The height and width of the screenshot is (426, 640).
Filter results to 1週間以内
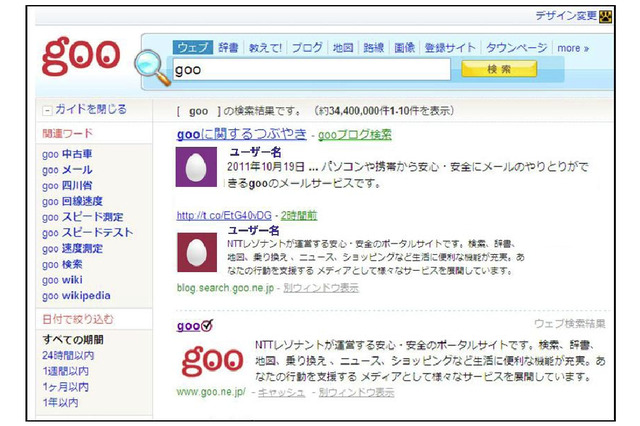point(66,371)
